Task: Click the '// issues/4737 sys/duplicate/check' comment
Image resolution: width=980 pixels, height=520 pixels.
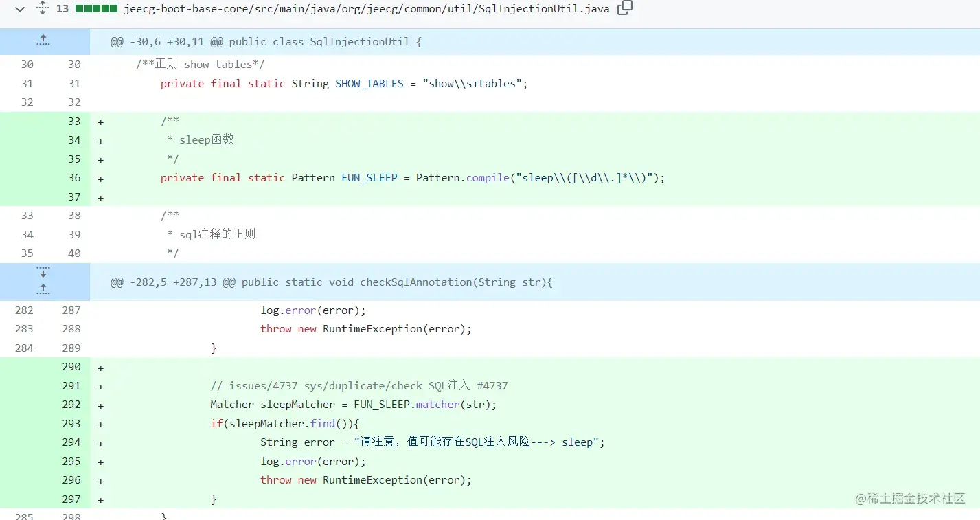Action: tap(359, 386)
